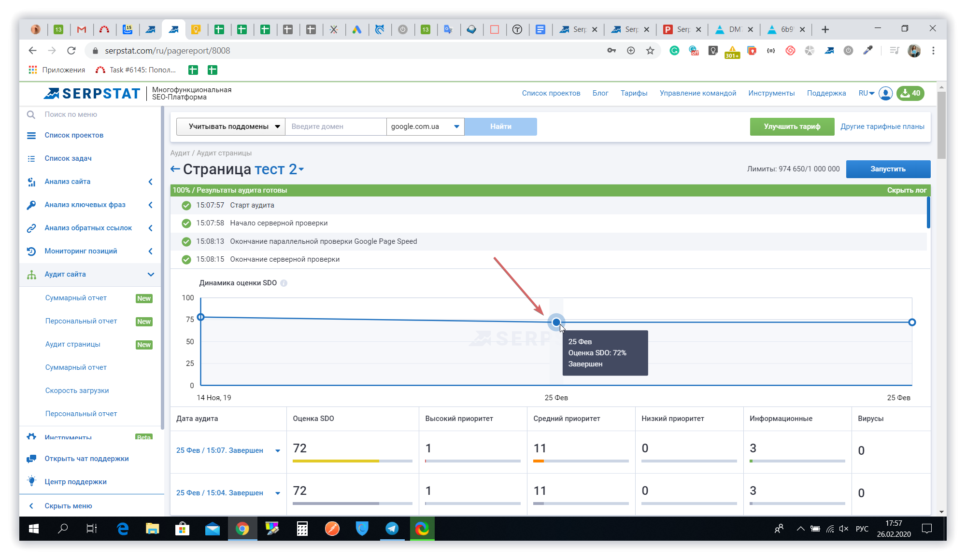Open Скорость загрузки menu item
This screenshot has width=966, height=560.
77,391
